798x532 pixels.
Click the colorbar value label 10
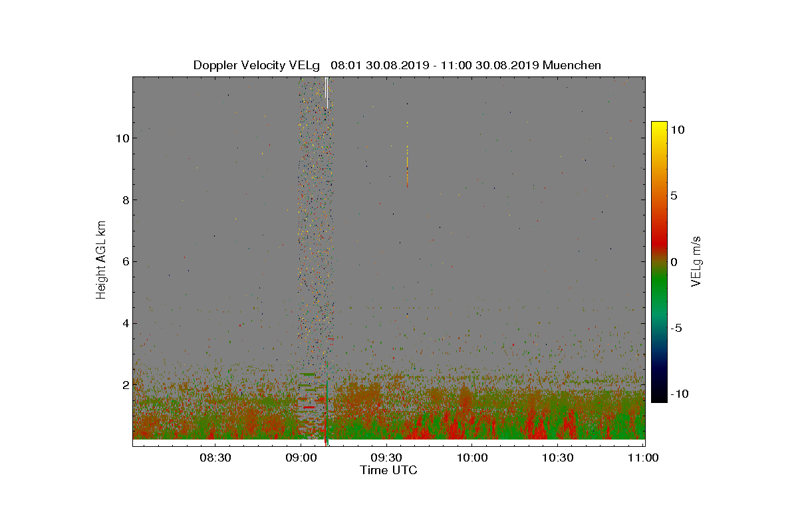(x=678, y=130)
